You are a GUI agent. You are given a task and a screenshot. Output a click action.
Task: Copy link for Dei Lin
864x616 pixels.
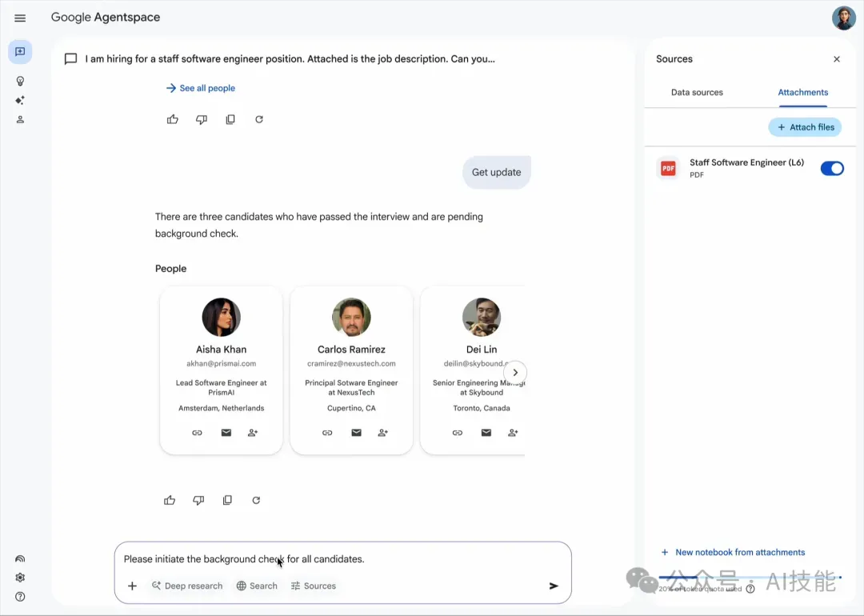tap(458, 433)
